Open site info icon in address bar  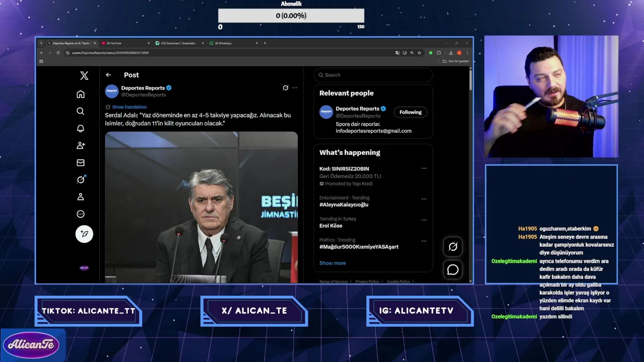click(x=67, y=53)
